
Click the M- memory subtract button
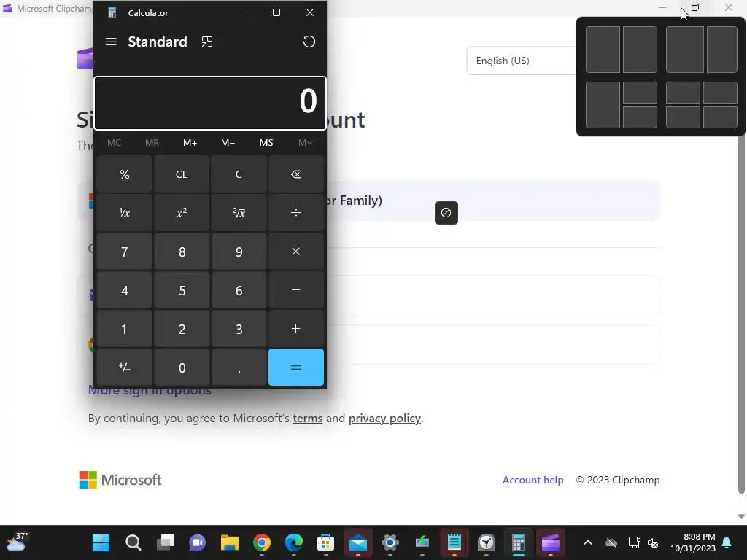[x=228, y=143]
